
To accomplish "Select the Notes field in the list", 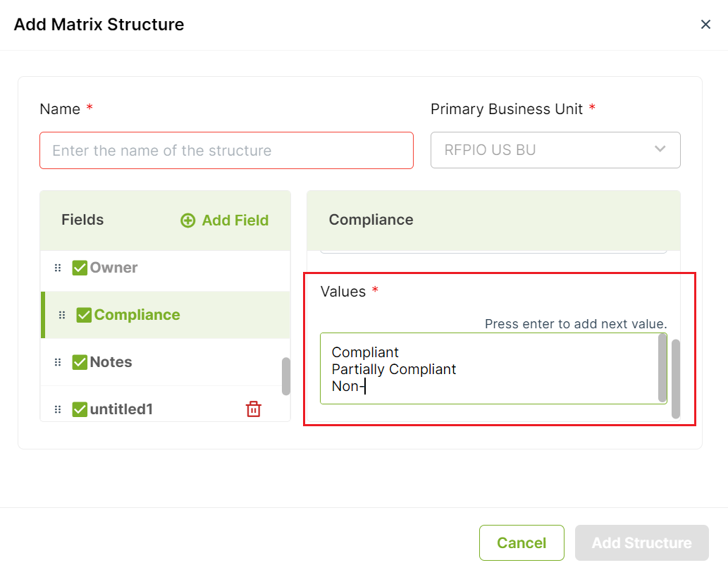I will tap(166, 362).
